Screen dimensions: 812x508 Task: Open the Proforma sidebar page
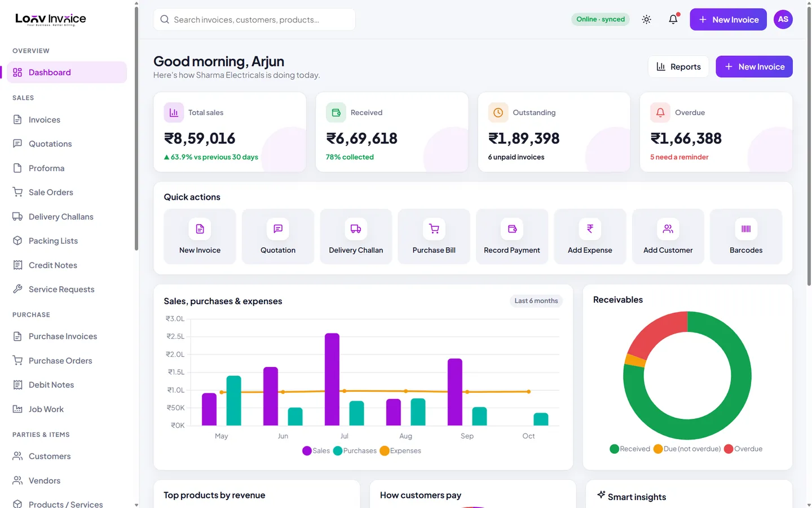(67, 168)
